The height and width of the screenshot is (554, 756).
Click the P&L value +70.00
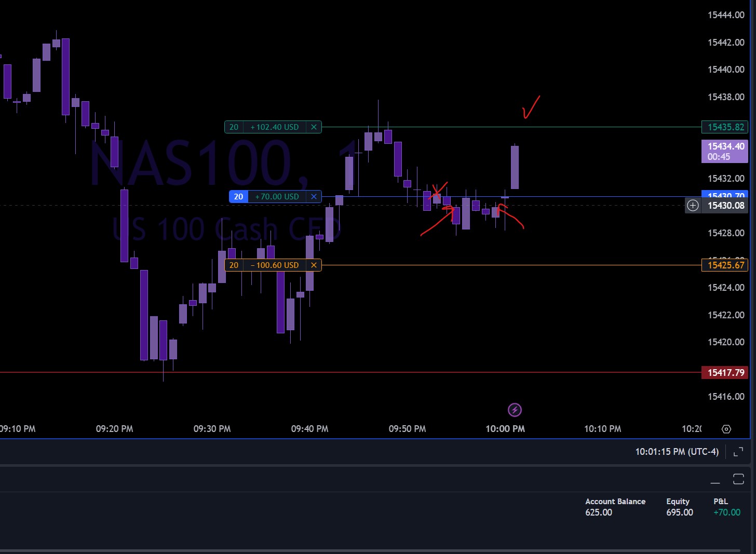tap(727, 512)
